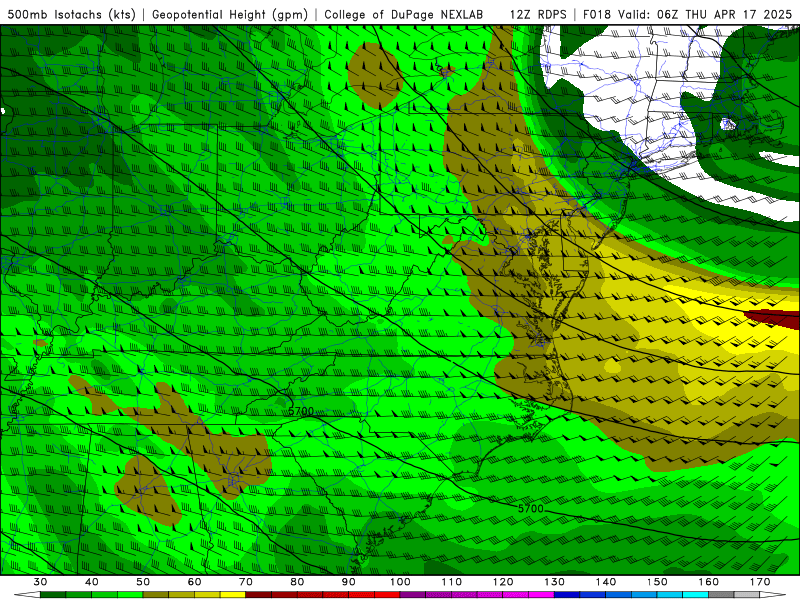Click the legend value 60
The width and height of the screenshot is (800, 600).
click(x=194, y=582)
